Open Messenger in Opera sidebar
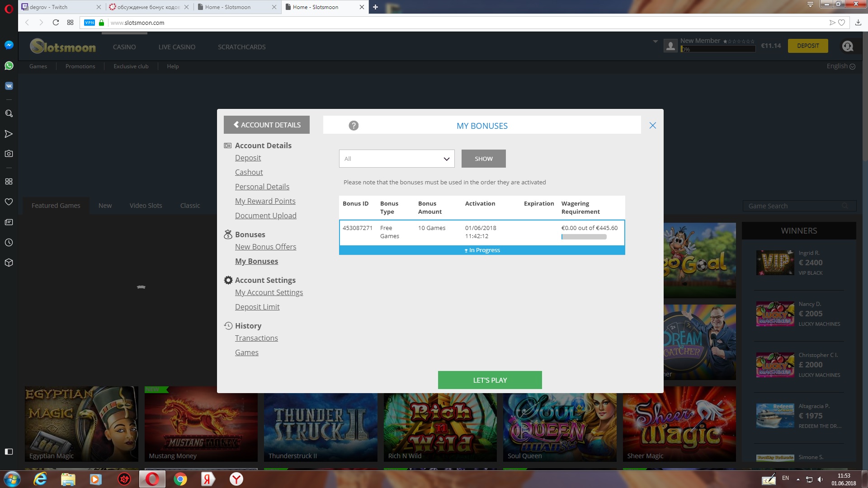This screenshot has width=868, height=488. [9, 45]
